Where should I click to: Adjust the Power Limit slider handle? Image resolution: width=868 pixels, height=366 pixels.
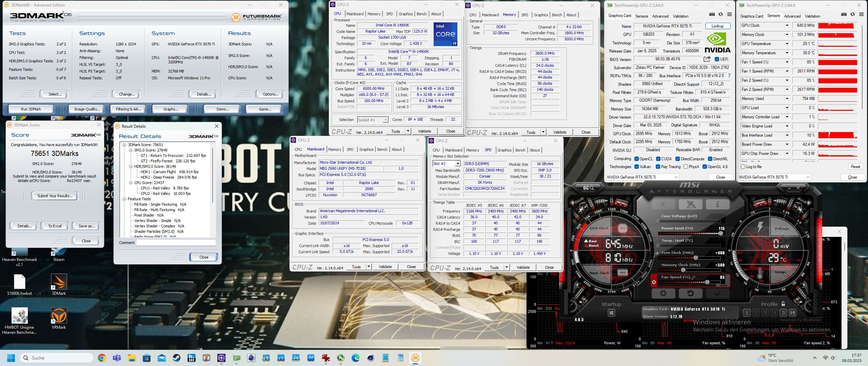[x=720, y=233]
